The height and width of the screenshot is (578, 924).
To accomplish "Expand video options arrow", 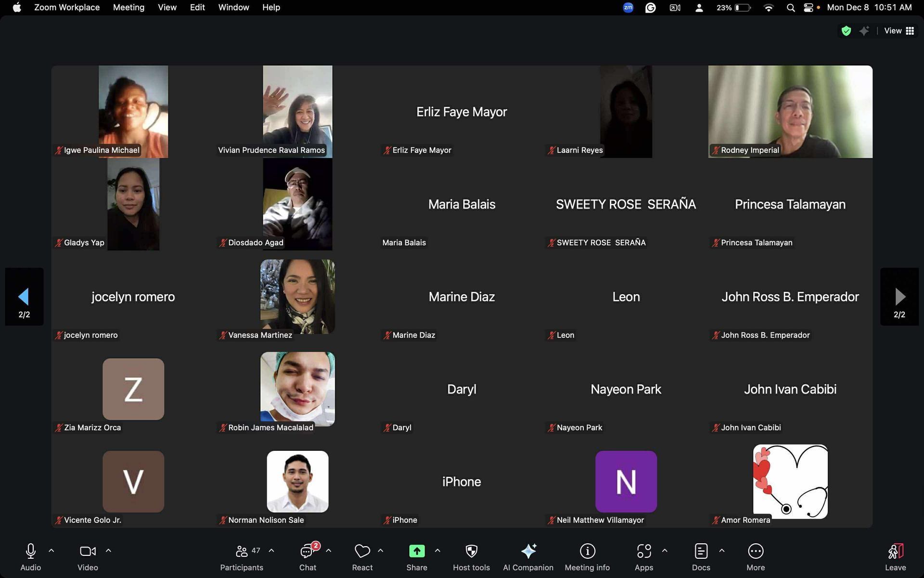I will [x=108, y=551].
